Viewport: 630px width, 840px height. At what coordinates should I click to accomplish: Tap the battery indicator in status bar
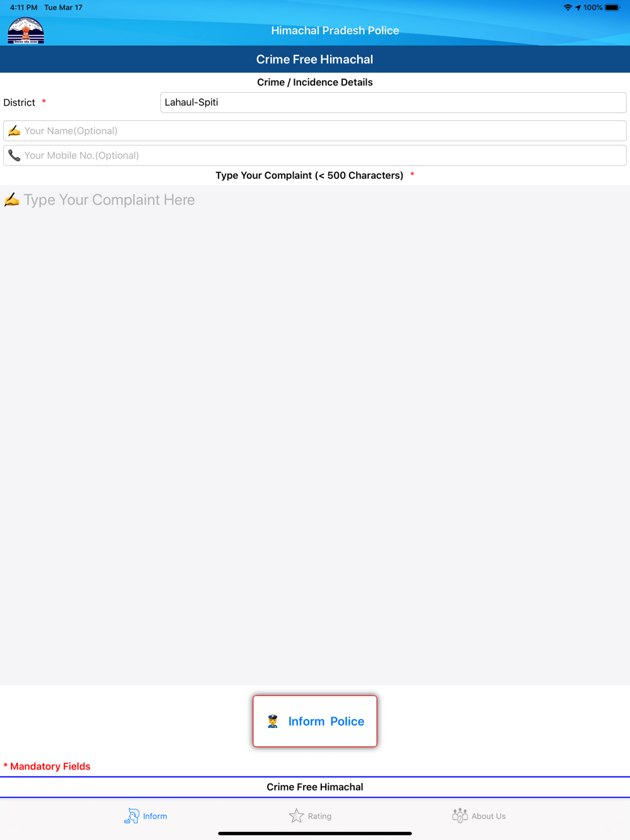pos(612,8)
